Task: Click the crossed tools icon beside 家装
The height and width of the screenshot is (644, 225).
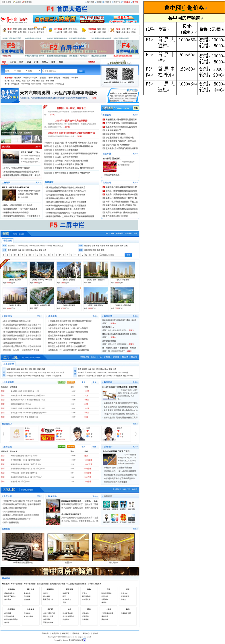Action: coord(112,30)
